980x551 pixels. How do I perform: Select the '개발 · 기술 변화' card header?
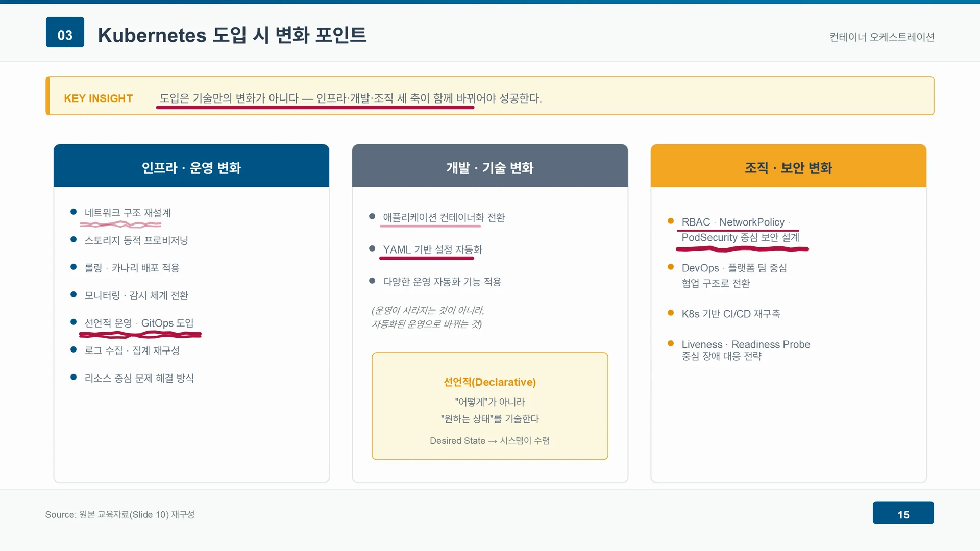[490, 166]
